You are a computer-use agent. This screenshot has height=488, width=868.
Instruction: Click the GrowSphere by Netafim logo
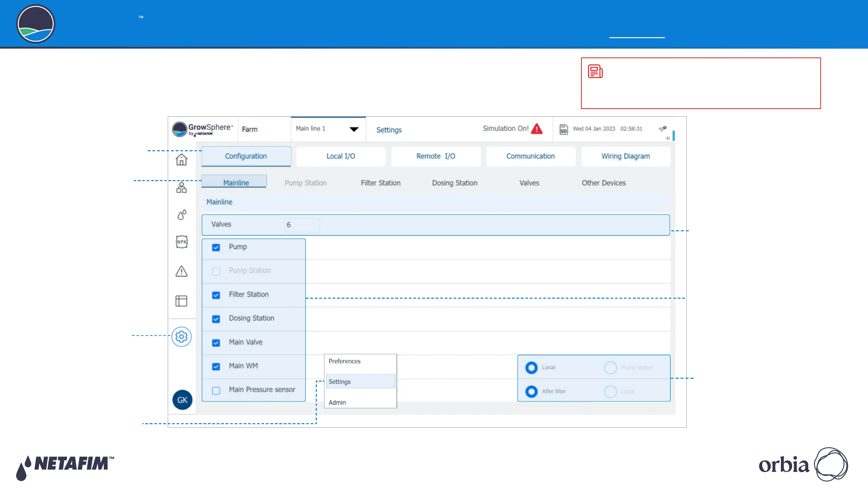tap(202, 129)
